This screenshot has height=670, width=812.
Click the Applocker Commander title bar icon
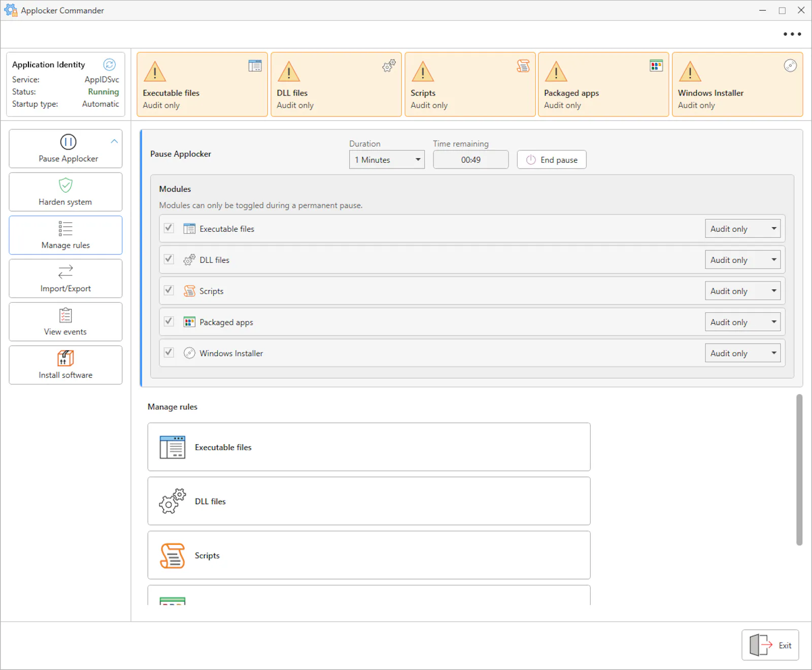coord(10,10)
